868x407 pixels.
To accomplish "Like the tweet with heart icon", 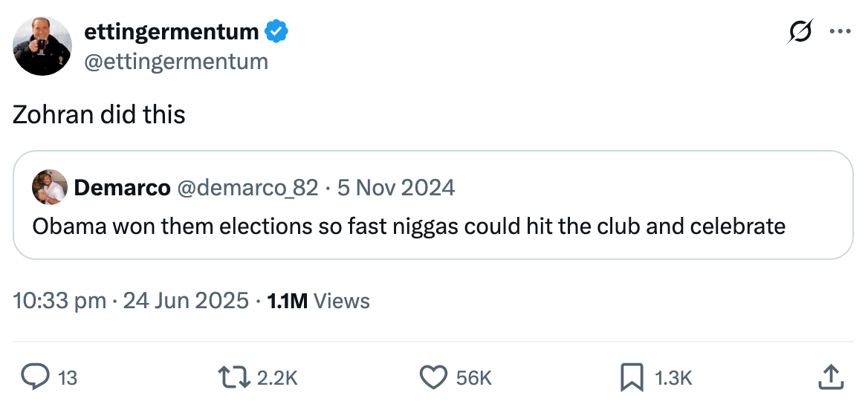I will click(433, 378).
